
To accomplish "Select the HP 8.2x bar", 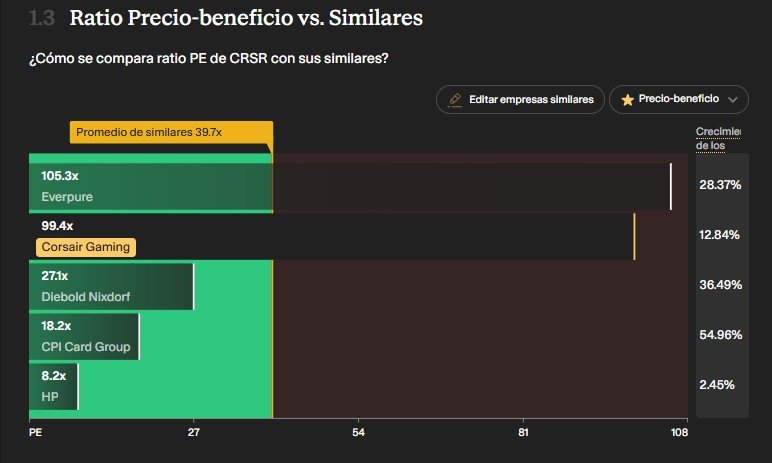I will pyautogui.click(x=54, y=387).
